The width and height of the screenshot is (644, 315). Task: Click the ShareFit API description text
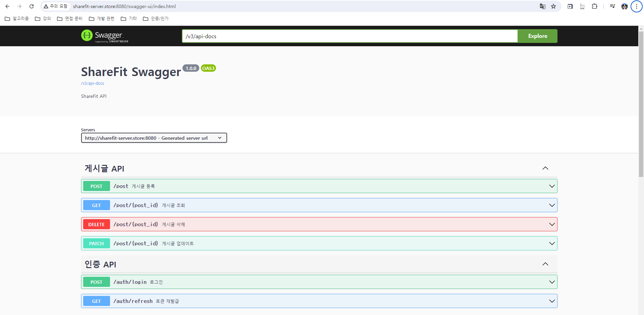point(94,96)
